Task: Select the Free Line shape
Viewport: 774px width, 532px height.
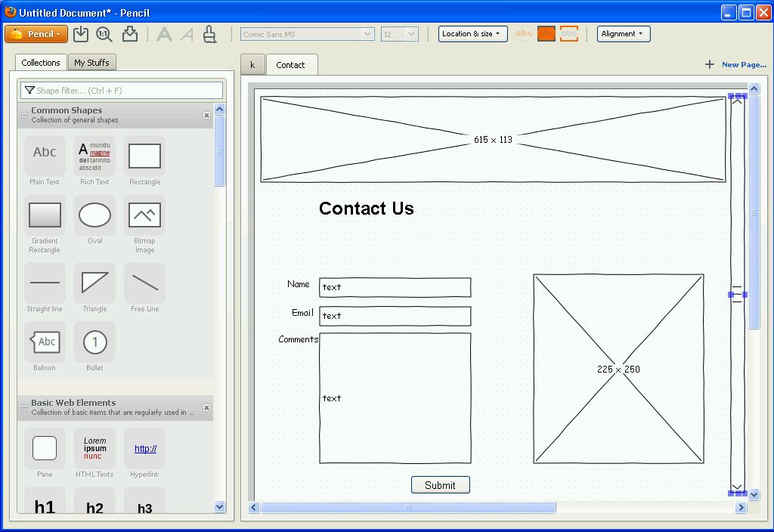Action: click(x=144, y=288)
